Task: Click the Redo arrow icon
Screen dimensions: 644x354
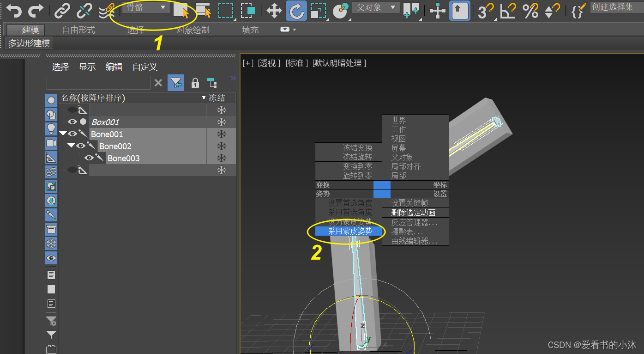Action: coord(36,10)
